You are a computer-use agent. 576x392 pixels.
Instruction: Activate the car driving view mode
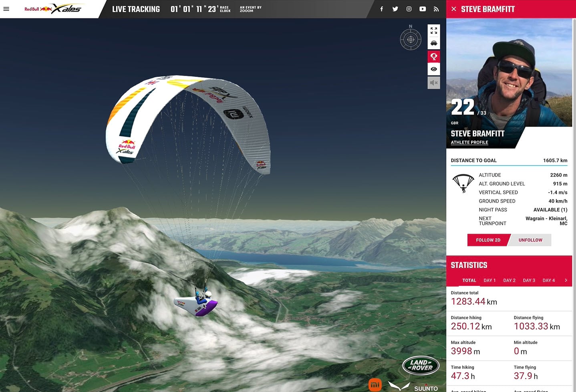tap(434, 43)
